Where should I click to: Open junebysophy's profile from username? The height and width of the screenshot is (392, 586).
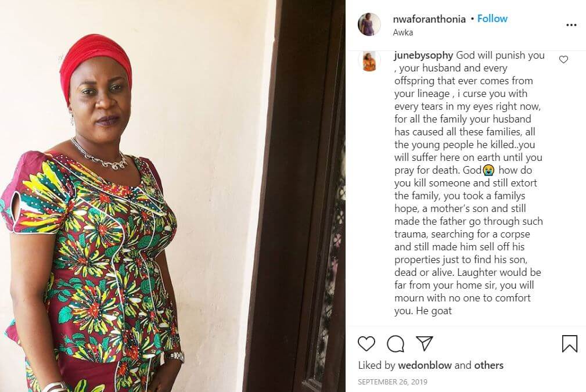point(423,55)
